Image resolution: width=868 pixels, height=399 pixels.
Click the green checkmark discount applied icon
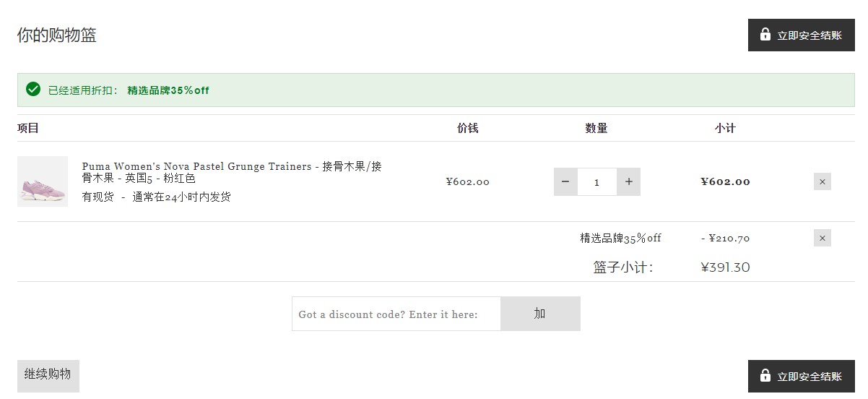33,90
